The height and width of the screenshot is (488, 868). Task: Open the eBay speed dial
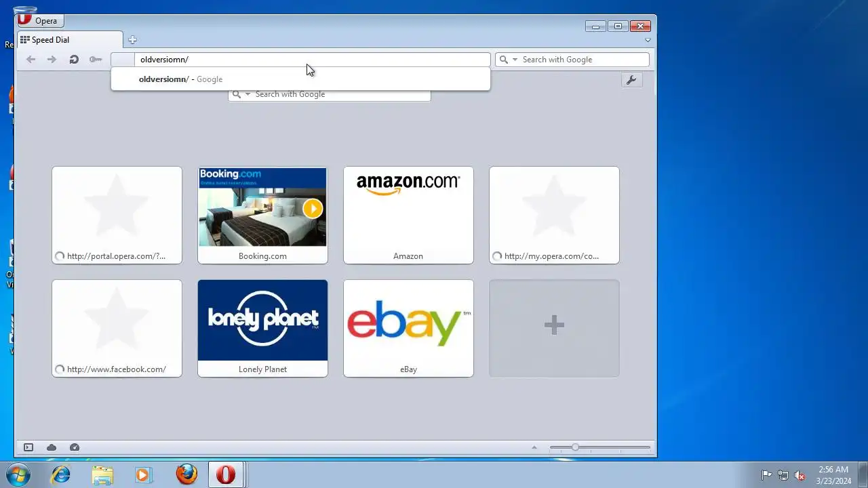(408, 328)
